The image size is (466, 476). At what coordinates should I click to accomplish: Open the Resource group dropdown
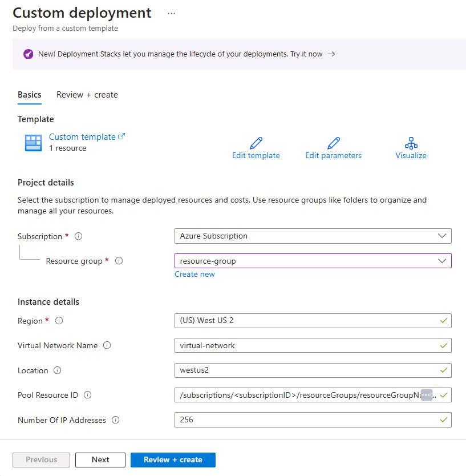442,260
